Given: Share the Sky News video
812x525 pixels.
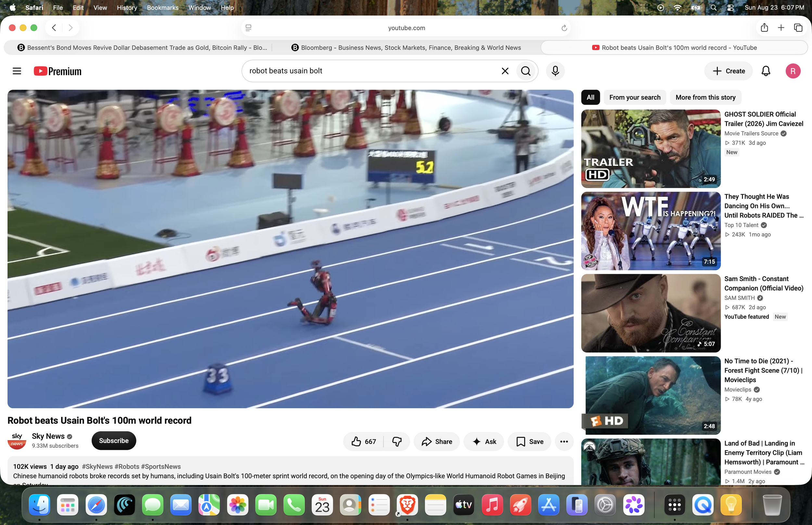Looking at the screenshot, I should pos(437,442).
